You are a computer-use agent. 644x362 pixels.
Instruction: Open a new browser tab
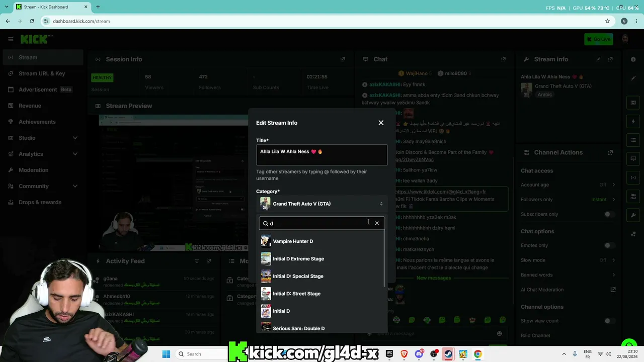click(98, 7)
